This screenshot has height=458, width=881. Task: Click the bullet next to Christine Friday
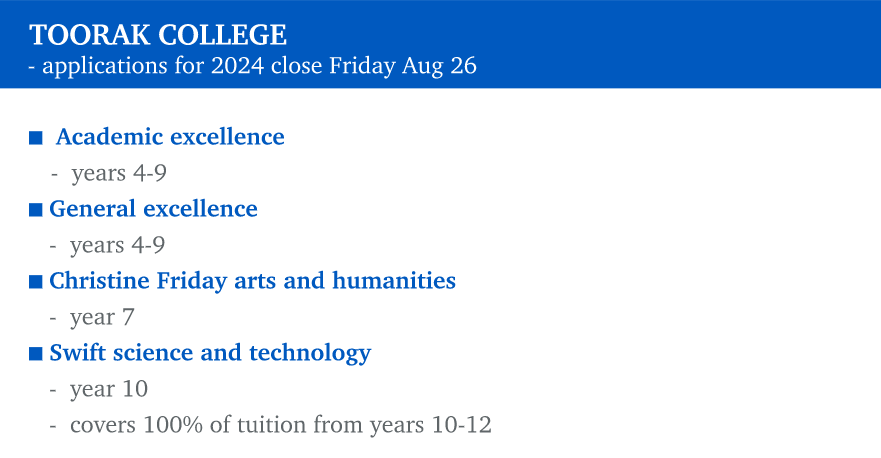click(36, 282)
